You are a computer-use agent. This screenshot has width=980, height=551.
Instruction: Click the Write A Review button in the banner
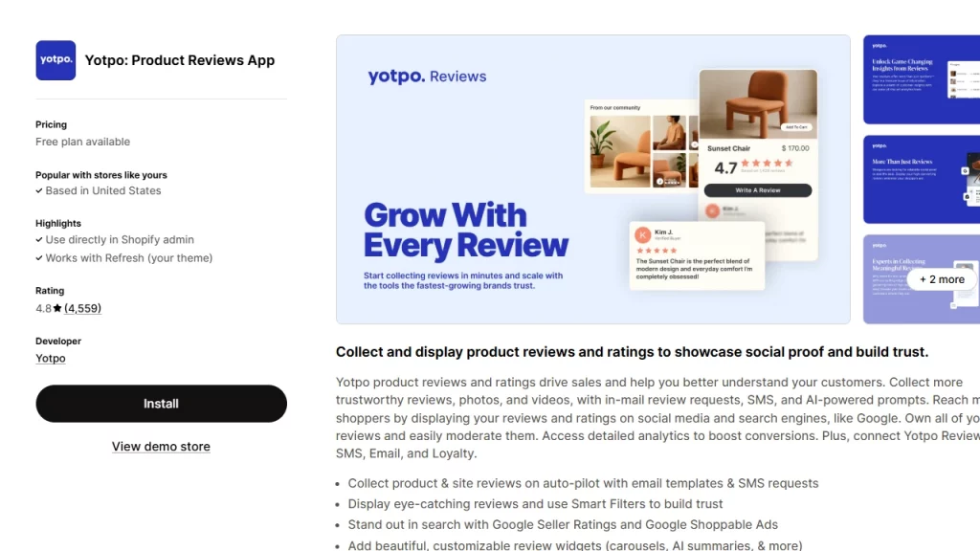[758, 190]
